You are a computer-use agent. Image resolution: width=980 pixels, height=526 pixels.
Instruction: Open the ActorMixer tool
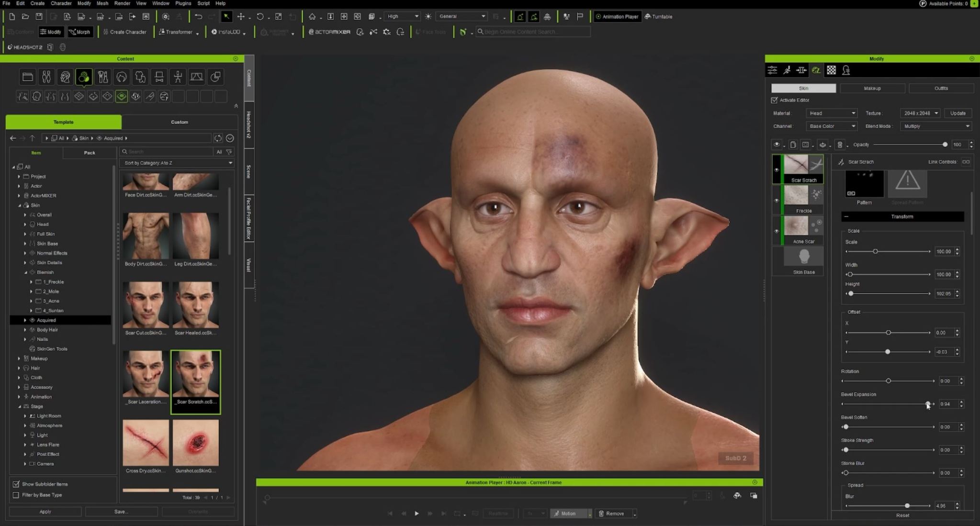[x=329, y=32]
